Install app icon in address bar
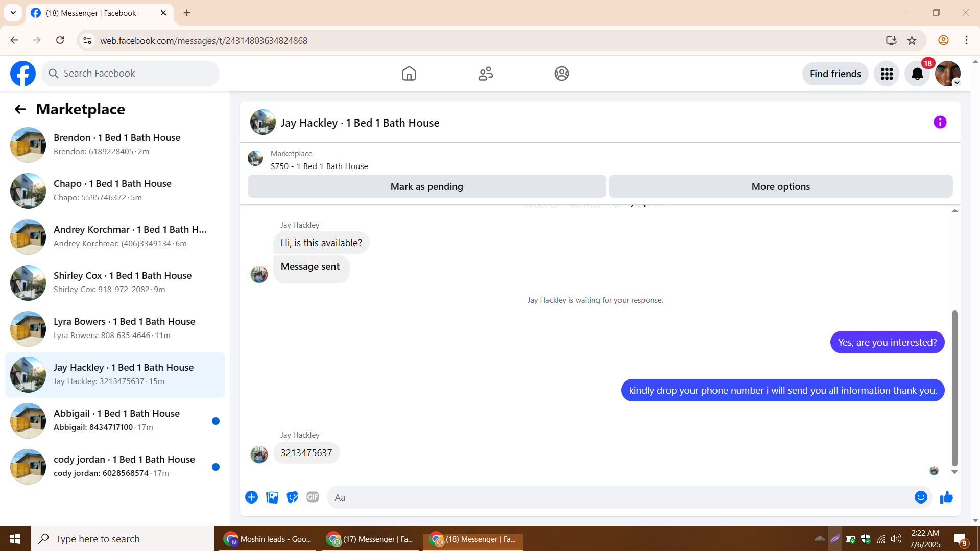 [891, 40]
